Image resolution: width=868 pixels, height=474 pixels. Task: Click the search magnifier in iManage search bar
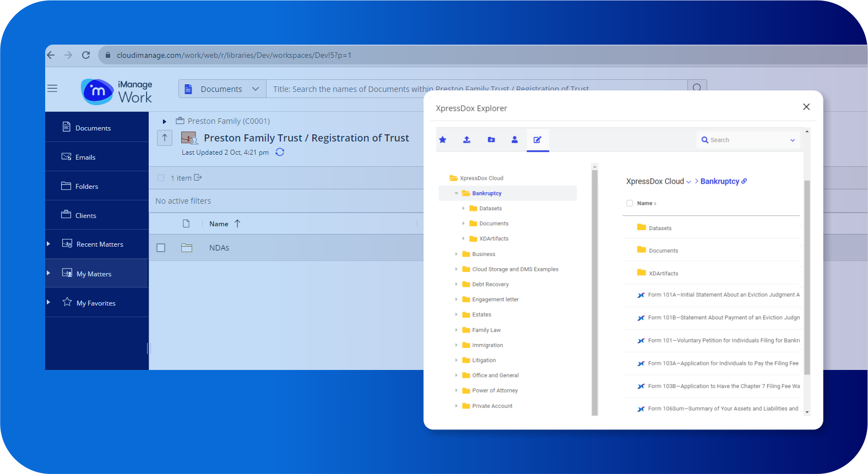[x=697, y=88]
